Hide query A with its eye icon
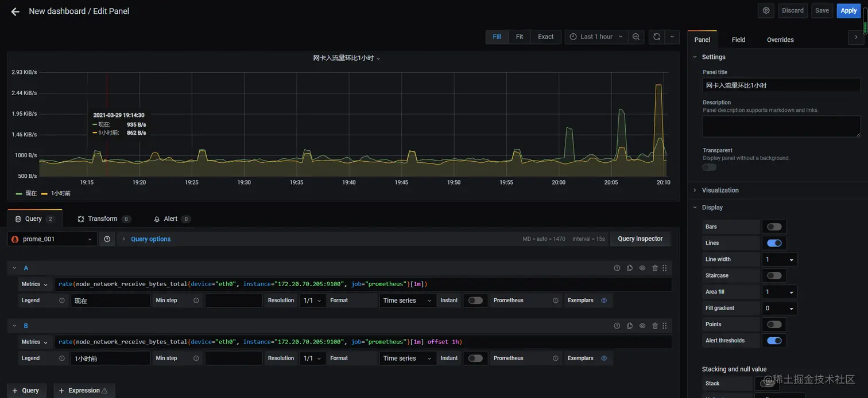Screen dimensions: 868x398 [x=642, y=268]
